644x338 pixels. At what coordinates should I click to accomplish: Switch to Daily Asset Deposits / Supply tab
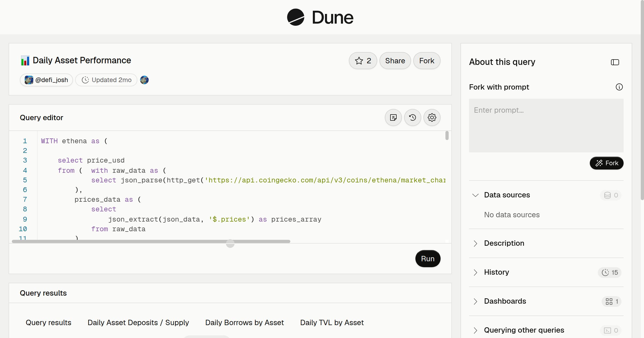[138, 322]
